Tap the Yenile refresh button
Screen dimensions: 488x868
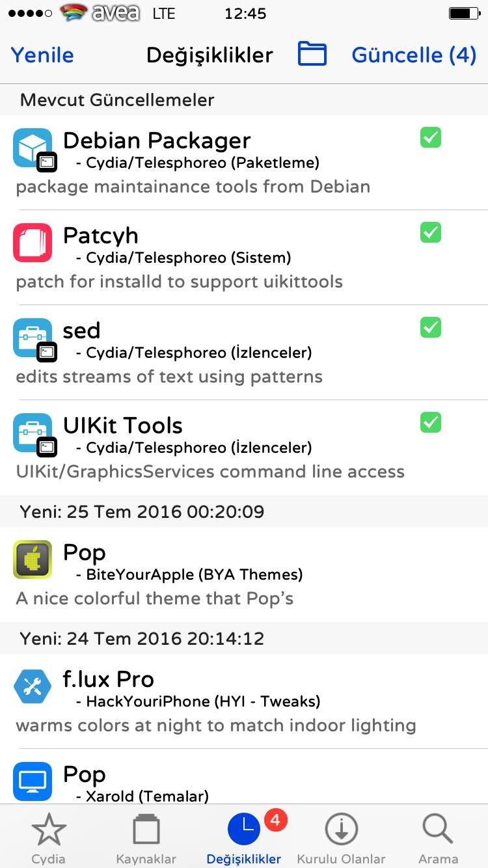[x=42, y=55]
